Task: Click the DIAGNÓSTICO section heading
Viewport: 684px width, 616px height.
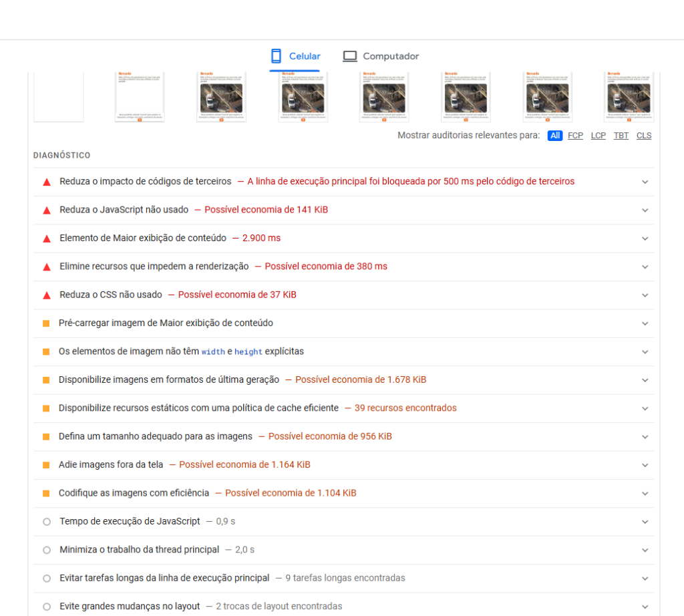Action: pyautogui.click(x=62, y=155)
